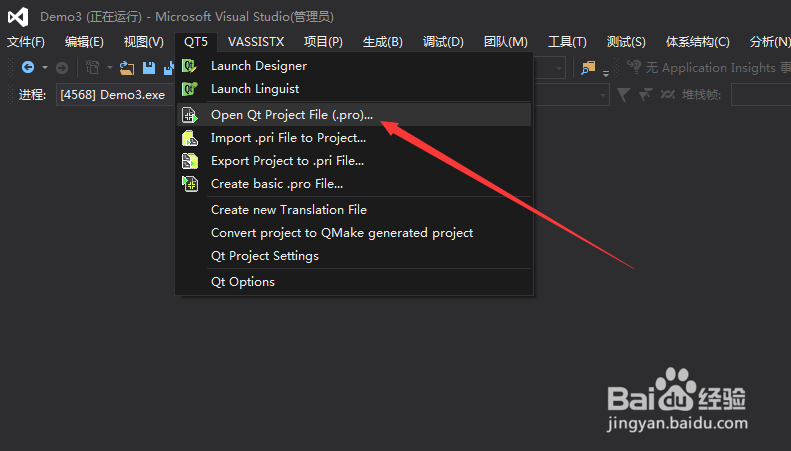
Task: Click the Import .pri File icon
Action: tap(190, 138)
